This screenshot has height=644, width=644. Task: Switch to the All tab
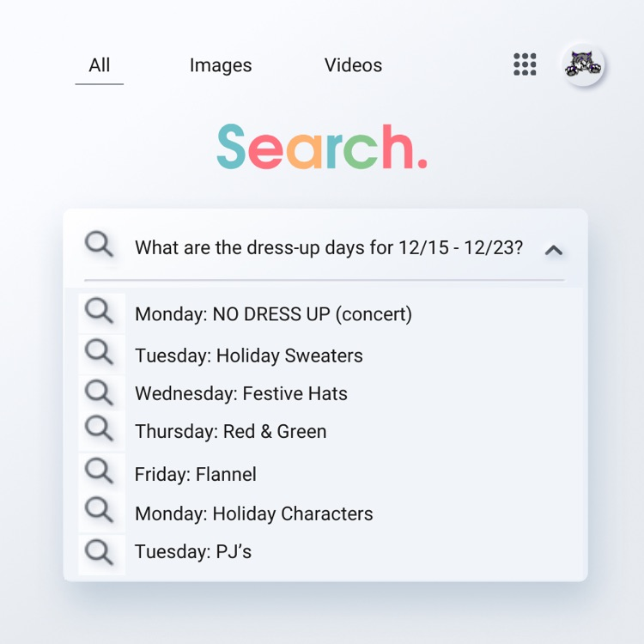(100, 65)
